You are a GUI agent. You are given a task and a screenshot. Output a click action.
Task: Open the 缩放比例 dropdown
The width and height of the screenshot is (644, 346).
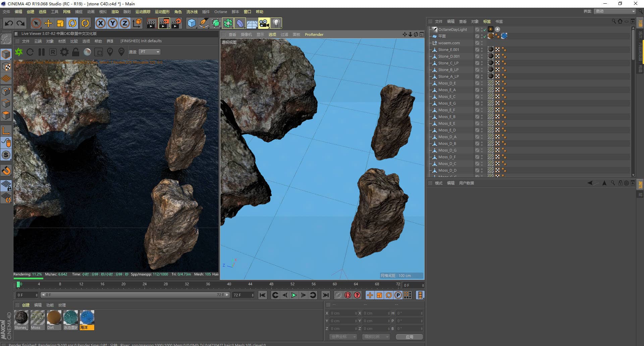click(376, 337)
